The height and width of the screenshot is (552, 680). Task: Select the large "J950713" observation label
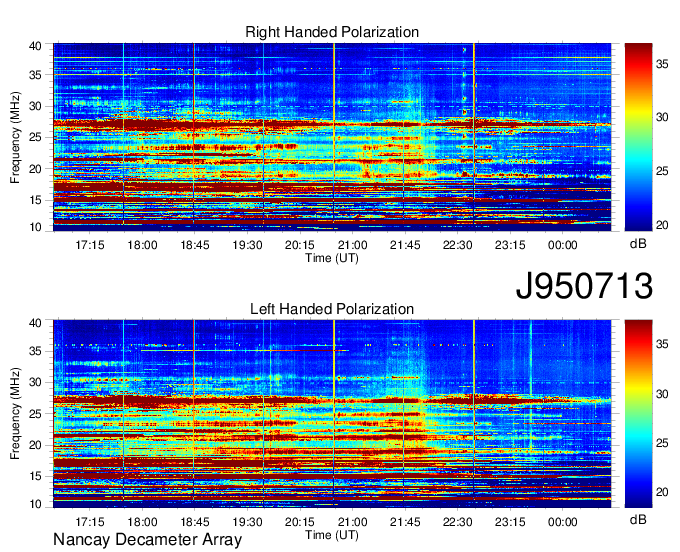584,286
